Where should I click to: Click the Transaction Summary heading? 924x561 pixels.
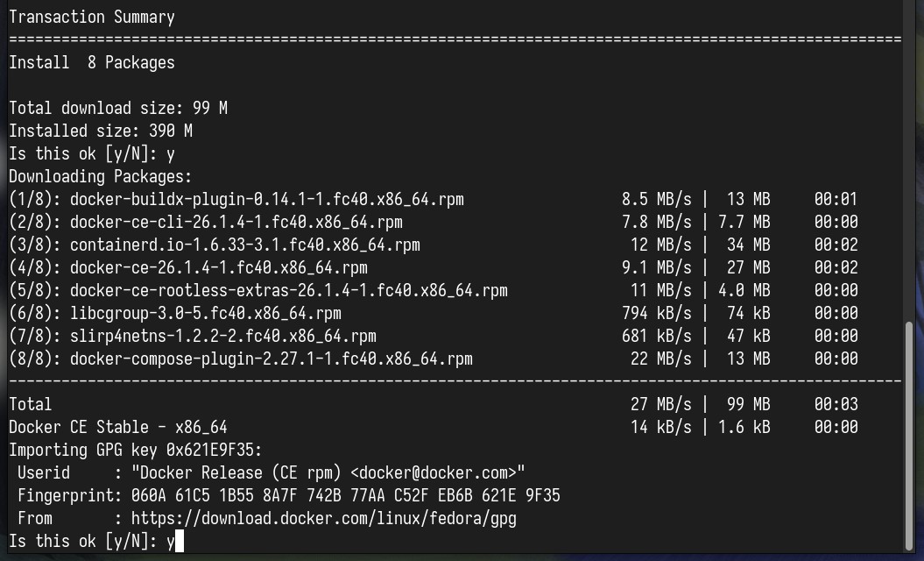[91, 18]
